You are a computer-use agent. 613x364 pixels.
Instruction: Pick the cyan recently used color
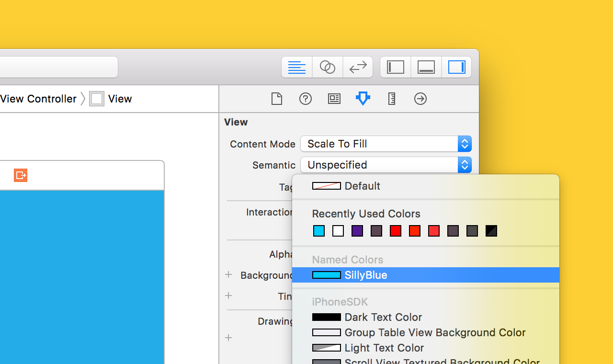pyautogui.click(x=319, y=231)
